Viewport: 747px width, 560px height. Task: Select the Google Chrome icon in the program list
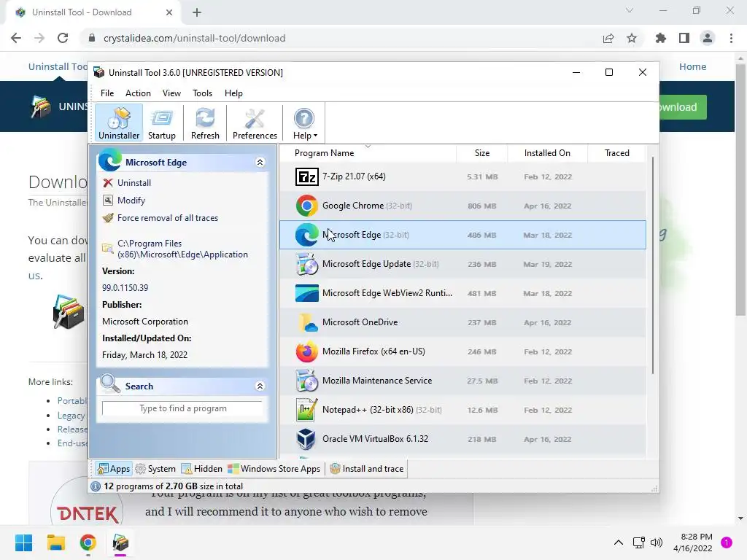(x=306, y=206)
